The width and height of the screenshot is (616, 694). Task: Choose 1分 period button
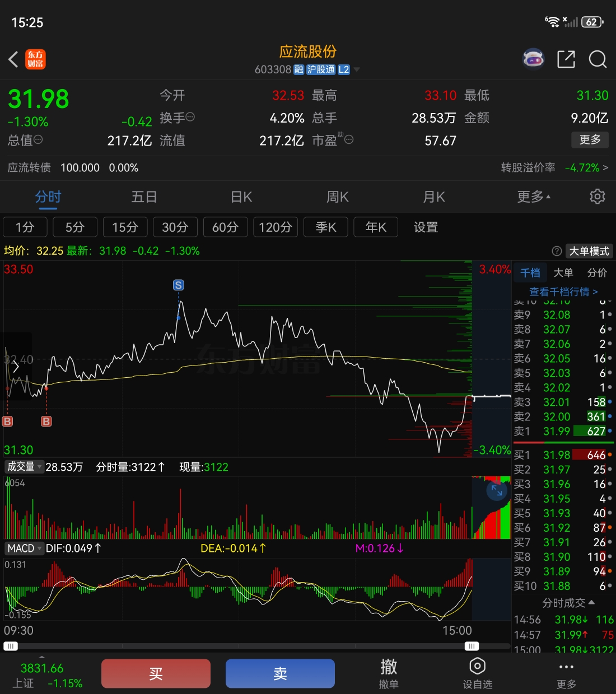click(25, 227)
